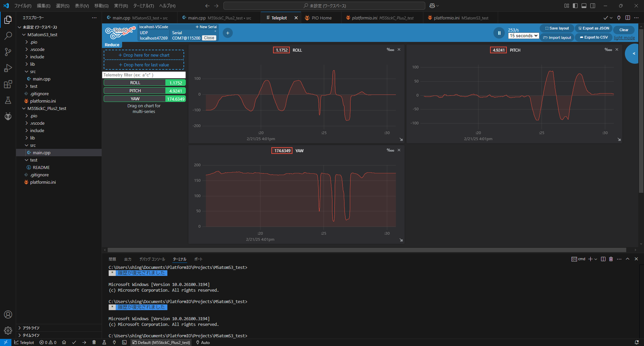Click the horizontal scrollbar below the charts
This screenshot has width=644, height=346.
click(x=367, y=250)
